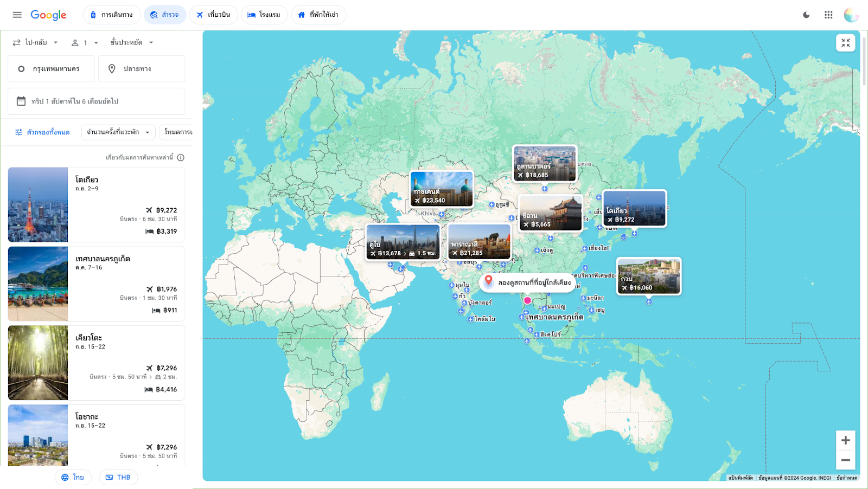The image size is (868, 489).
Task: Open ตัวกรองทั้งหมด filters
Action: [x=42, y=132]
